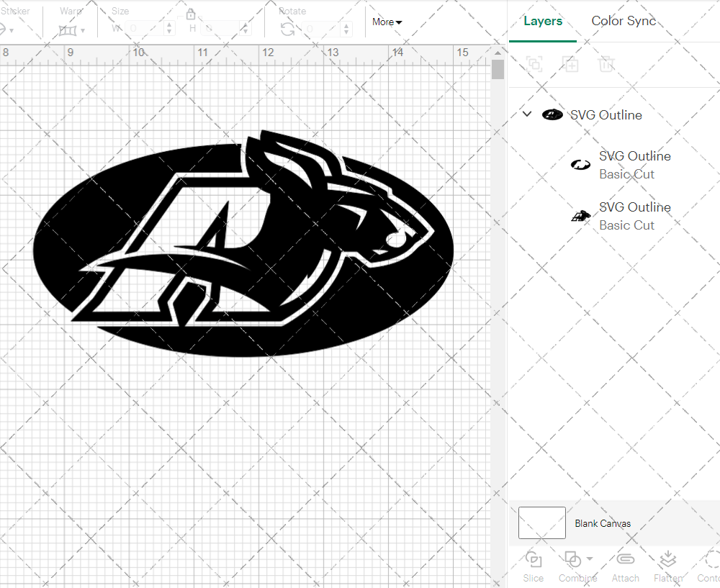Open the More dropdown

(387, 22)
